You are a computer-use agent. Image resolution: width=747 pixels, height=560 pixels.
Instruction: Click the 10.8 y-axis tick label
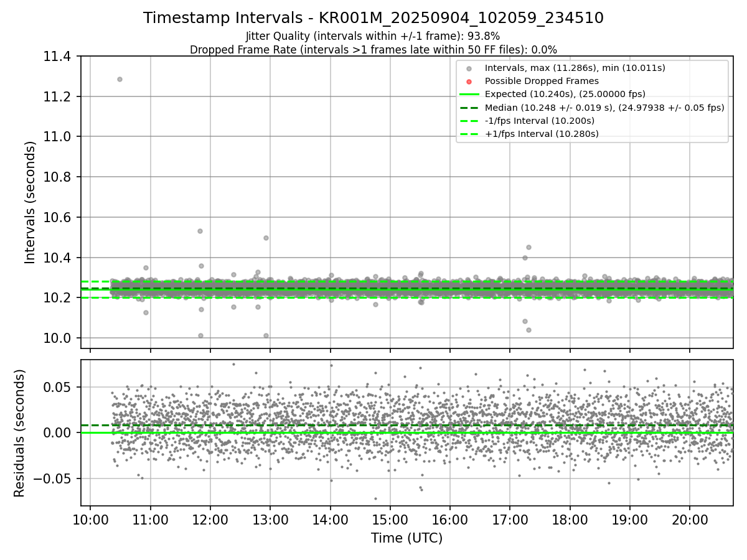58,177
